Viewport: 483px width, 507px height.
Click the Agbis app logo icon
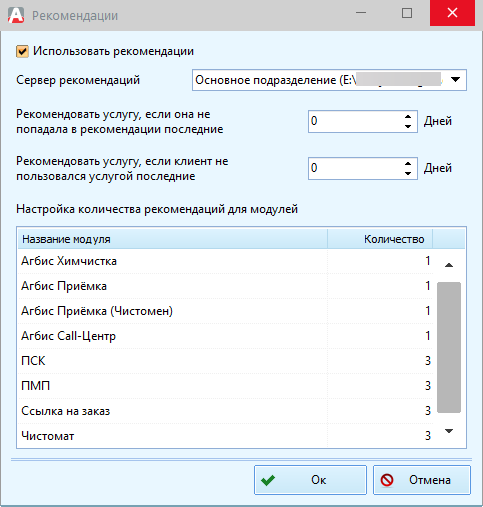(16, 15)
